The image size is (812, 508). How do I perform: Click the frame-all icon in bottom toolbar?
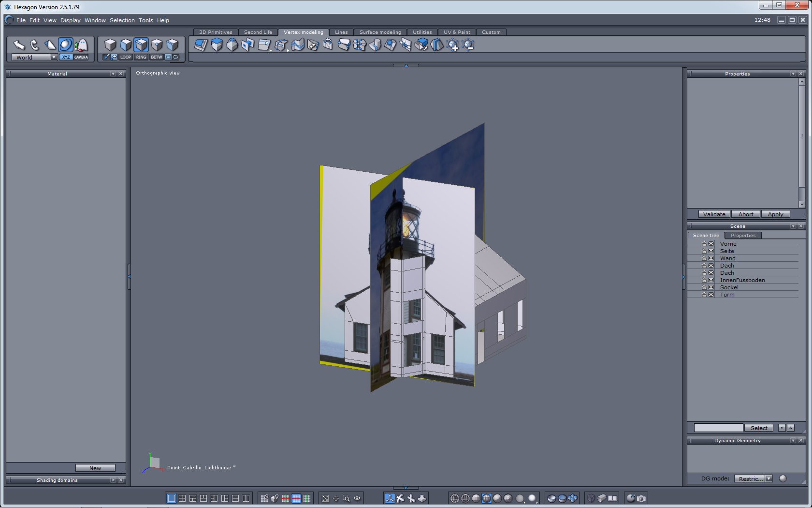pyautogui.click(x=325, y=498)
